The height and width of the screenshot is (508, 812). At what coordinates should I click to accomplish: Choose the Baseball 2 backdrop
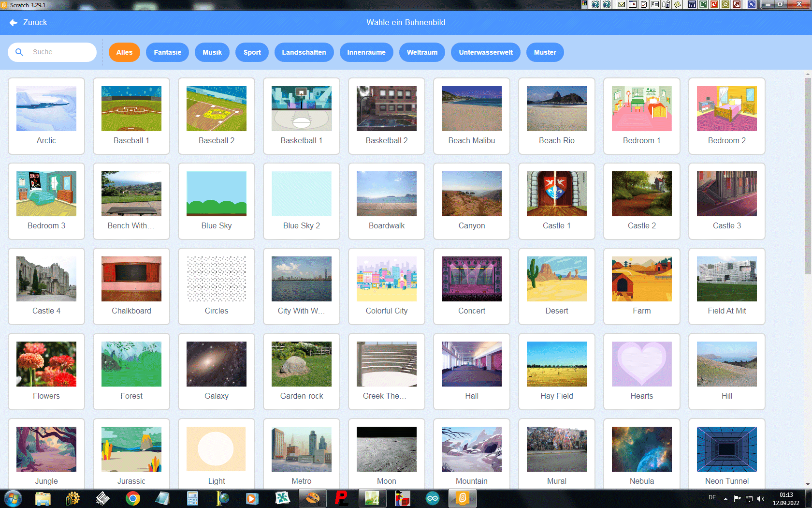pos(217,116)
